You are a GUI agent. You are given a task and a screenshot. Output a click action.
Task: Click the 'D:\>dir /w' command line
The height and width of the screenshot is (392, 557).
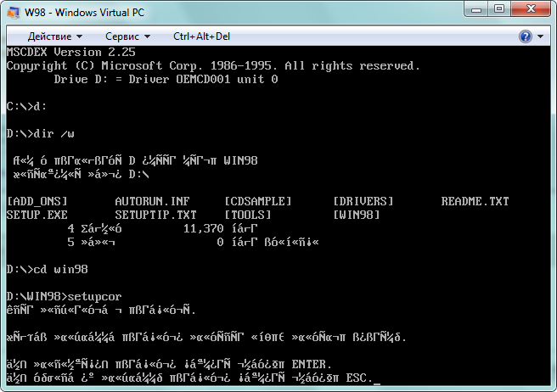click(x=41, y=133)
